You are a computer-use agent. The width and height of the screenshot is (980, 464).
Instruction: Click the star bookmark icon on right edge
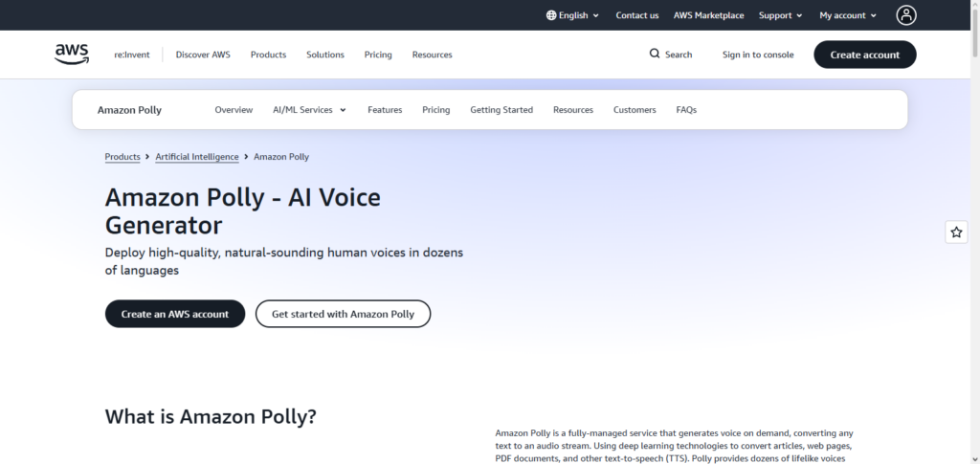pos(956,232)
